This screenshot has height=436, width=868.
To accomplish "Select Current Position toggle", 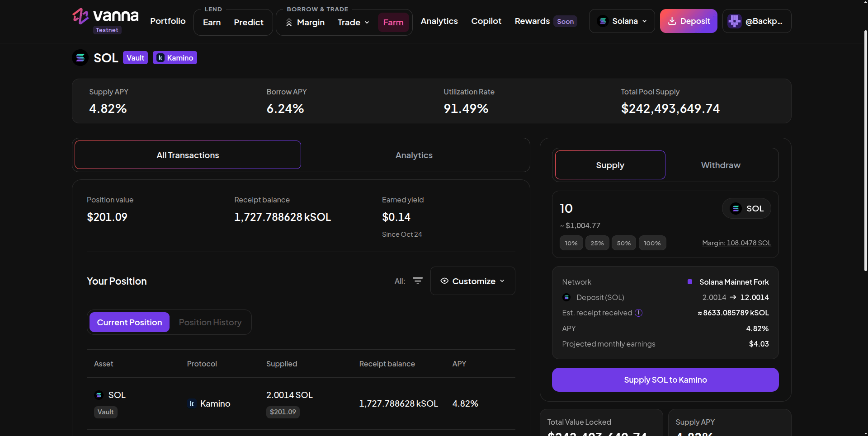I will [129, 322].
